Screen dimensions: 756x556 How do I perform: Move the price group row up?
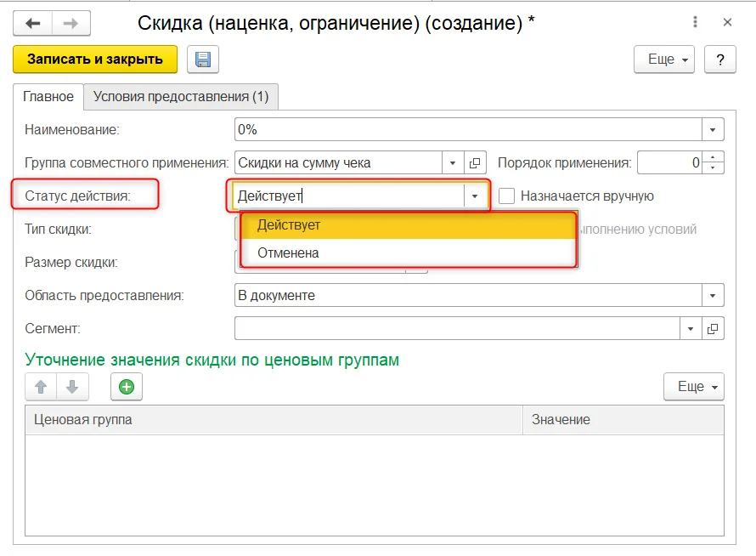(41, 387)
